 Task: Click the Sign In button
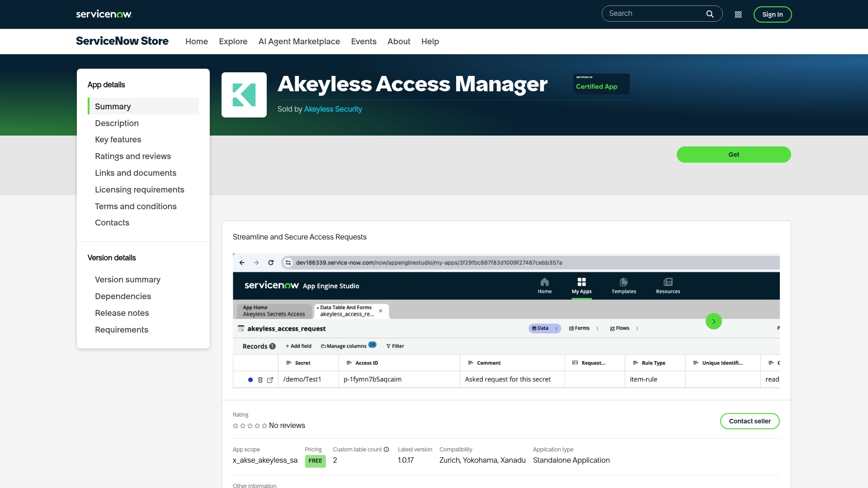pyautogui.click(x=773, y=14)
